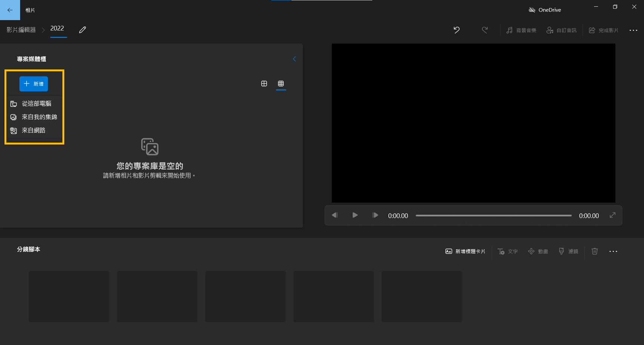This screenshot has height=345, width=644.
Task: Click the storyboard trash delete icon
Action: pyautogui.click(x=595, y=252)
